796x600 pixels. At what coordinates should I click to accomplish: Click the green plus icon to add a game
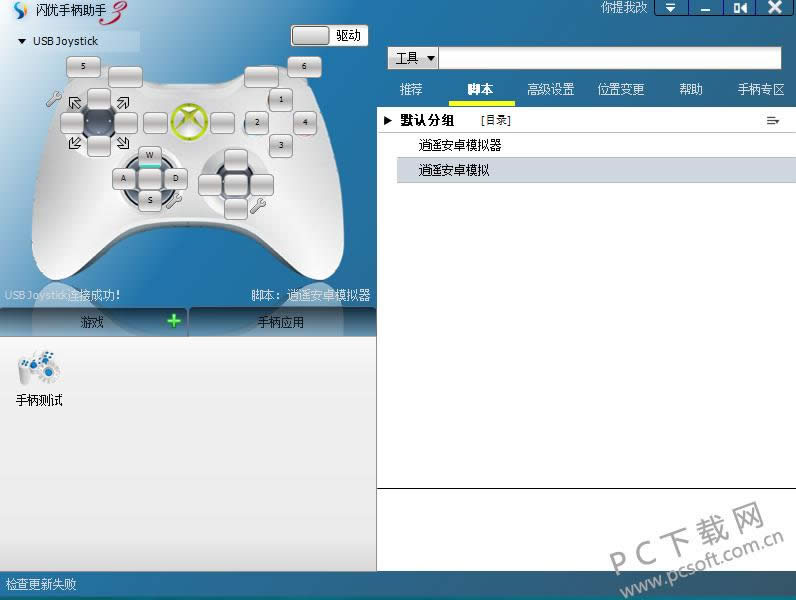tap(174, 321)
